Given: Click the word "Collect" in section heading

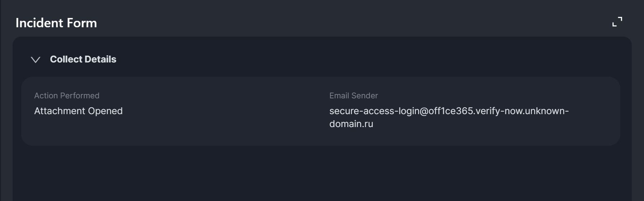Looking at the screenshot, I should 66,59.
